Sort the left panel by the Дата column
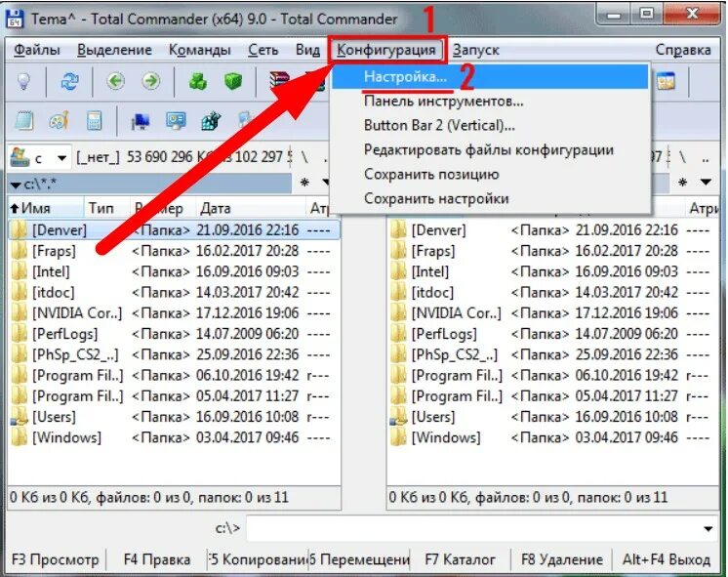 coord(251,208)
